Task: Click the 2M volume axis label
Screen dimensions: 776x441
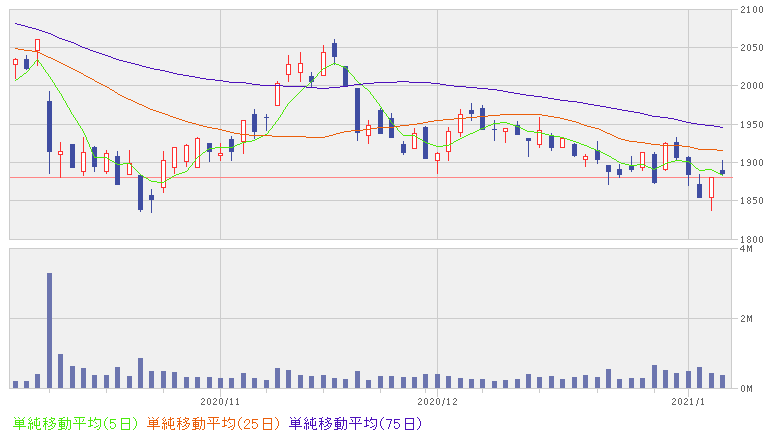Action: (x=744, y=319)
